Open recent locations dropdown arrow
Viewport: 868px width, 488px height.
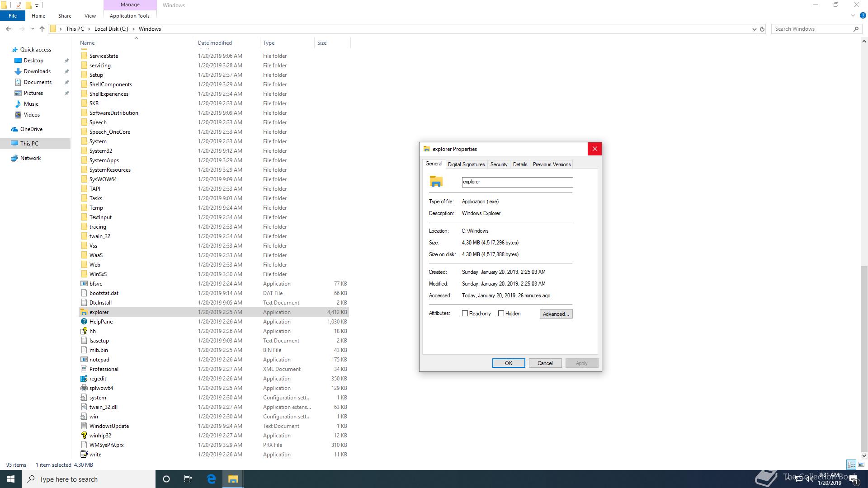point(33,29)
